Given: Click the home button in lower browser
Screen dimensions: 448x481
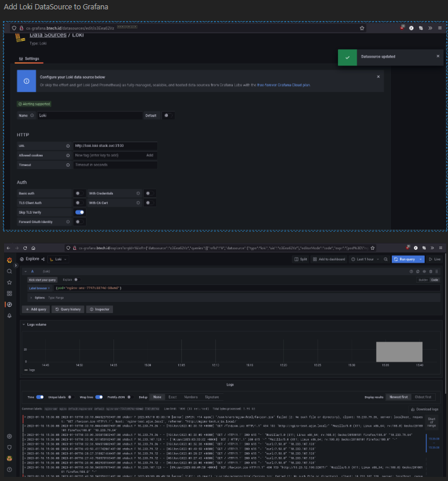Looking at the screenshot, I should [x=33, y=248].
